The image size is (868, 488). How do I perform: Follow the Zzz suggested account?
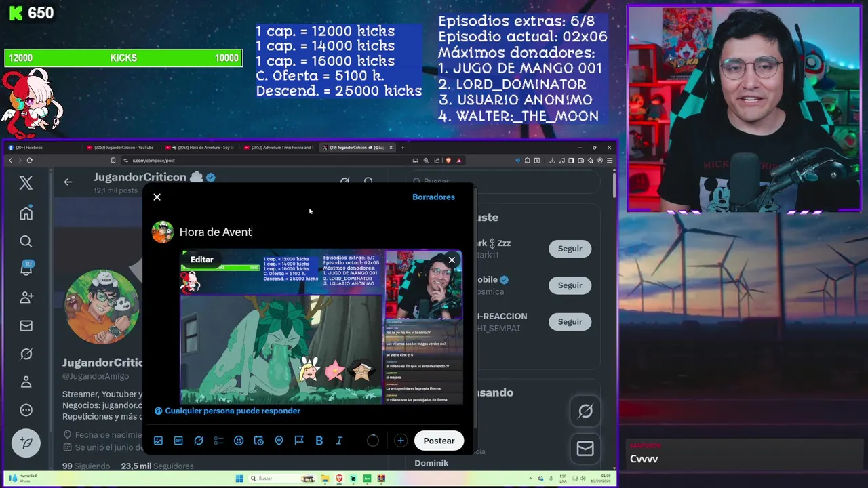tap(570, 249)
